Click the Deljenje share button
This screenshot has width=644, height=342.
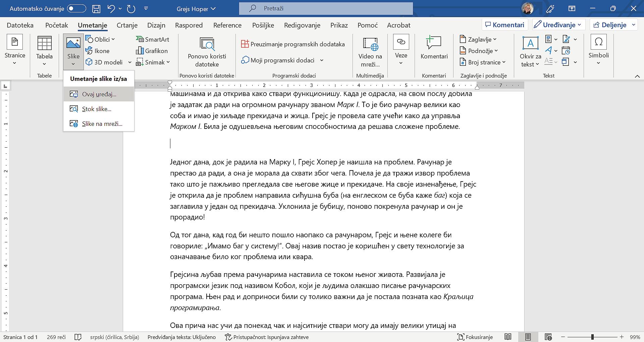click(x=609, y=25)
